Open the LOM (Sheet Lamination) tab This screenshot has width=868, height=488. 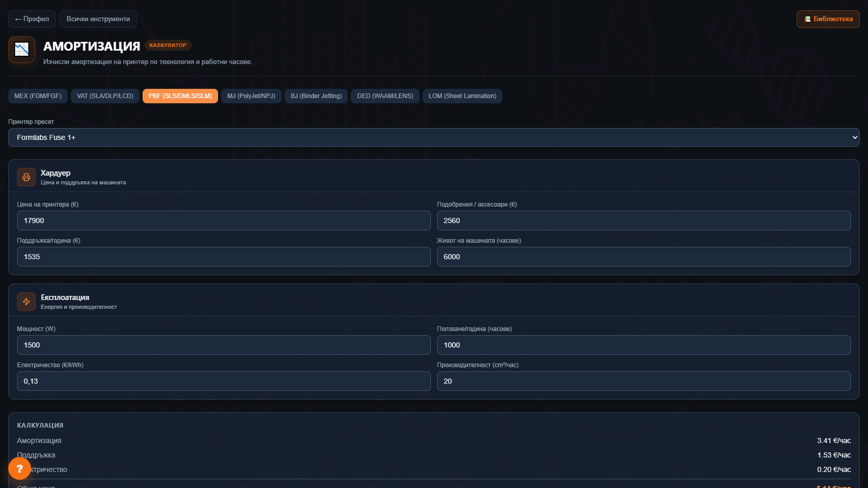pyautogui.click(x=462, y=96)
